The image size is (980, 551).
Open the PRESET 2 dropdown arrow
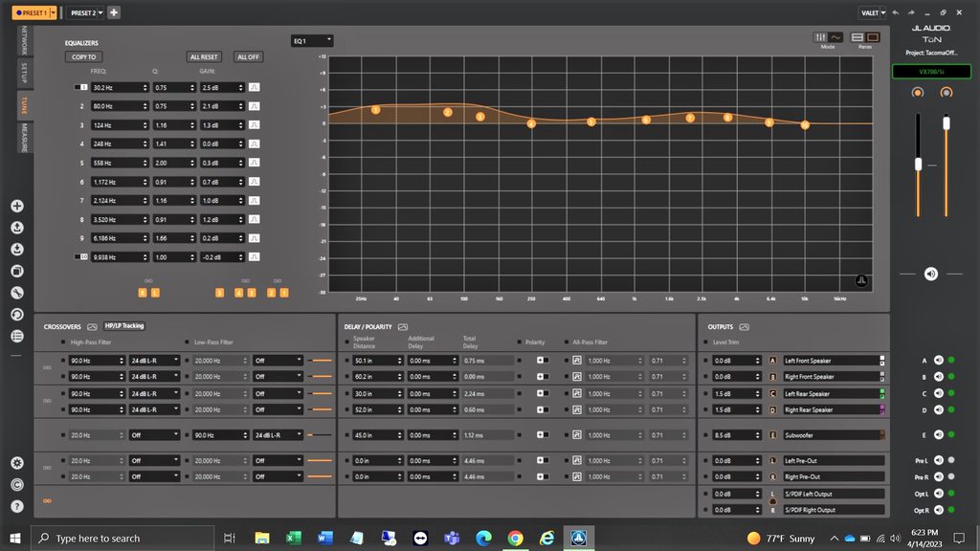[100, 12]
